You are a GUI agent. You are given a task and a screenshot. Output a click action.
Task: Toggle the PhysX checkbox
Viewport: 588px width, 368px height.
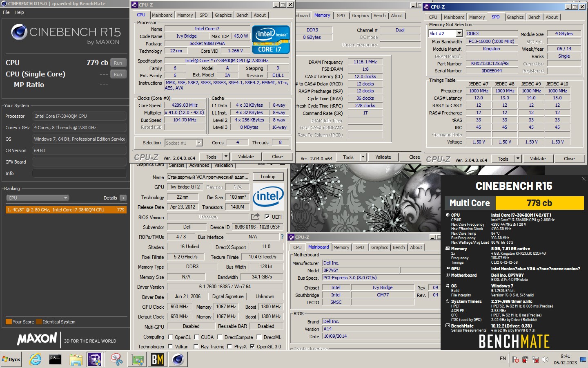[x=229, y=346]
